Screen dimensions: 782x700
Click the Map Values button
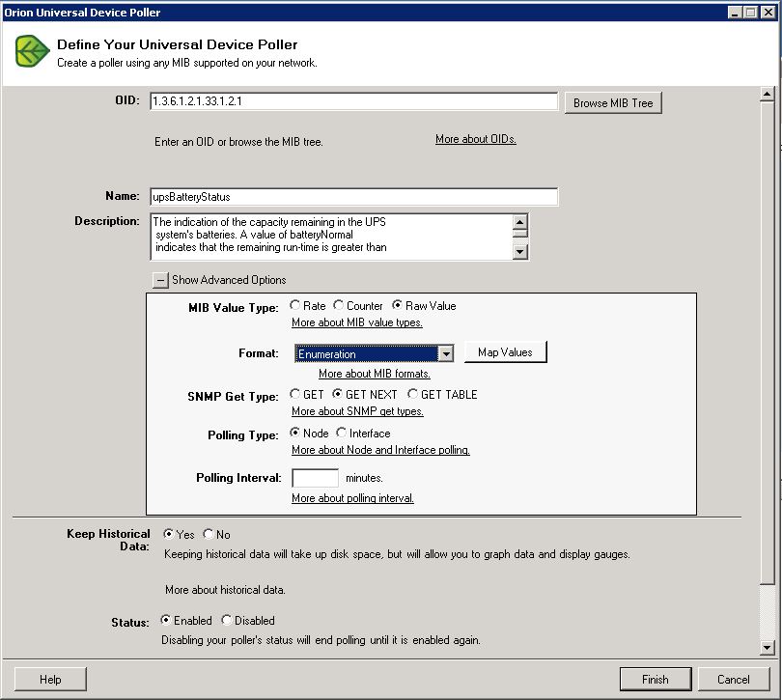point(505,352)
